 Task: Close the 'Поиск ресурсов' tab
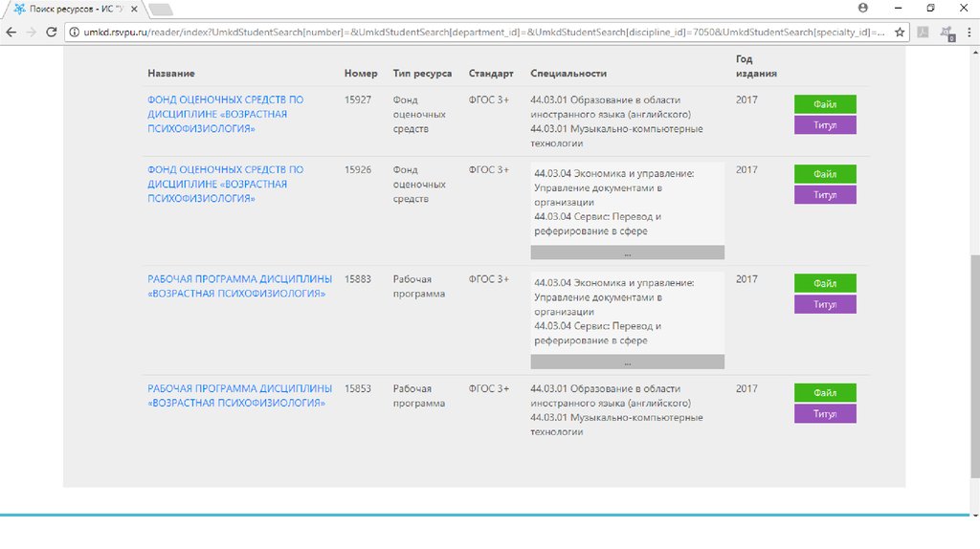click(134, 10)
